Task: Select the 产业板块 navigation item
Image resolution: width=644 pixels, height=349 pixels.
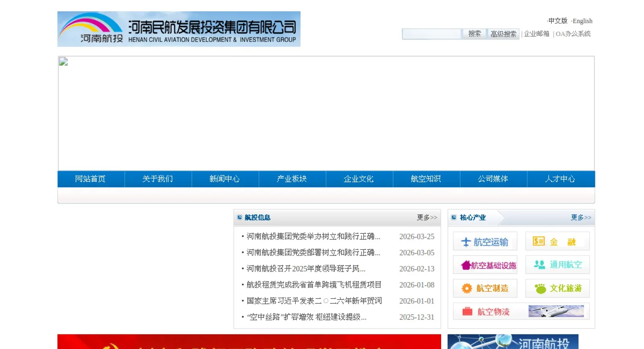Action: pyautogui.click(x=292, y=179)
